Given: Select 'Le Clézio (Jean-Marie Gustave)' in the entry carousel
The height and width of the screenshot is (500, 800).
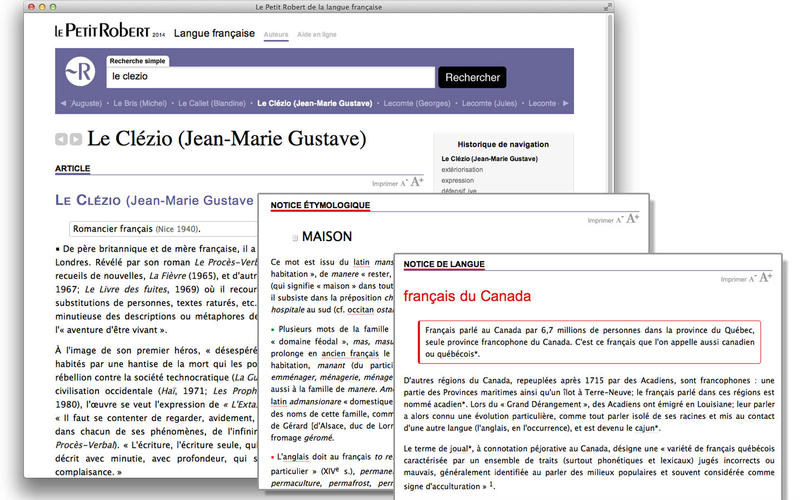Looking at the screenshot, I should 315,103.
